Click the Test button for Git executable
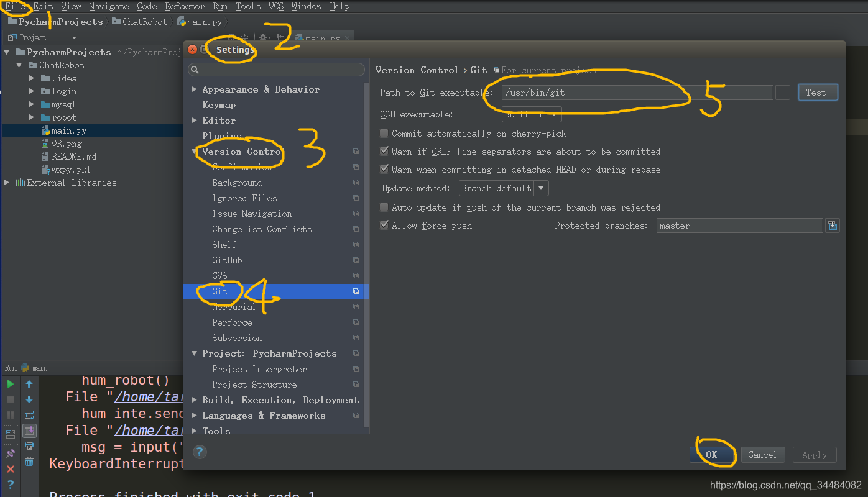 (818, 93)
